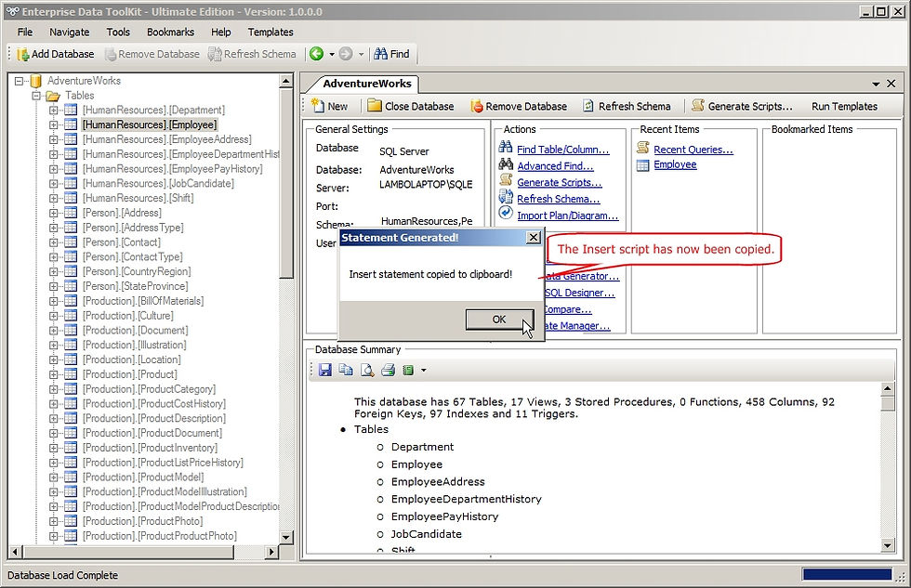Click the grey Forward navigation arrow
The height and width of the screenshot is (588, 911).
click(346, 54)
